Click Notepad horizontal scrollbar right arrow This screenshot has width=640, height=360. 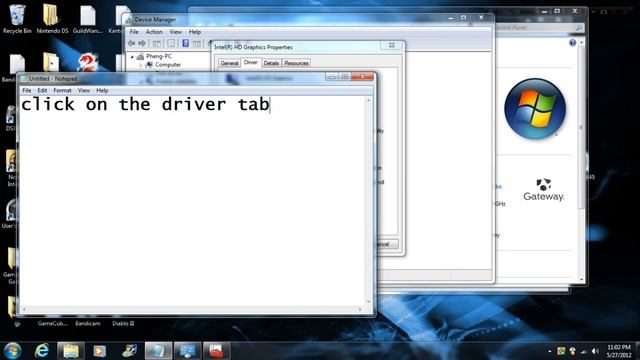(x=360, y=309)
